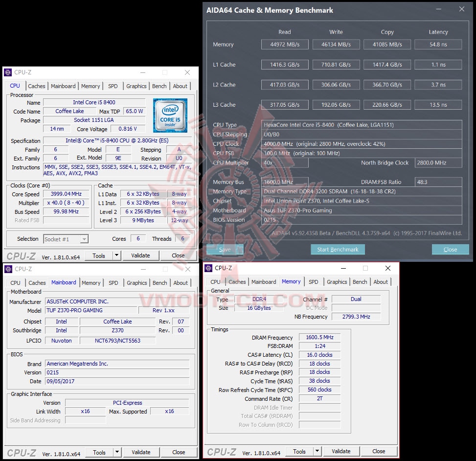Click Memory Latency value 54.8 ns
Screen dimensions: 476x461
(x=438, y=45)
